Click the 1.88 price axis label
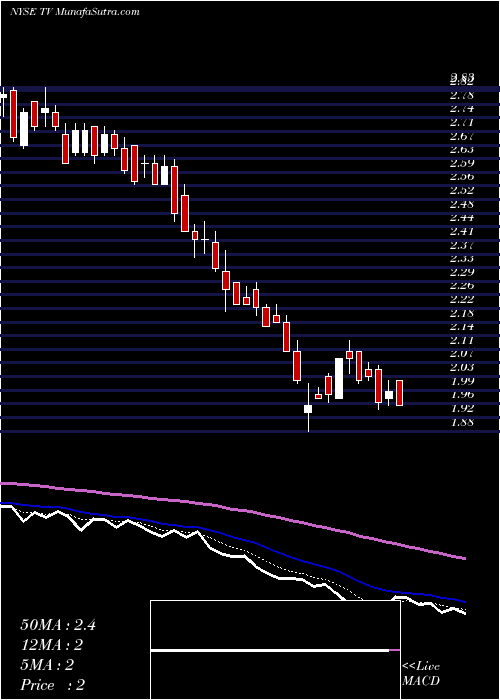Screen dimensions: 500x700 (x=462, y=422)
